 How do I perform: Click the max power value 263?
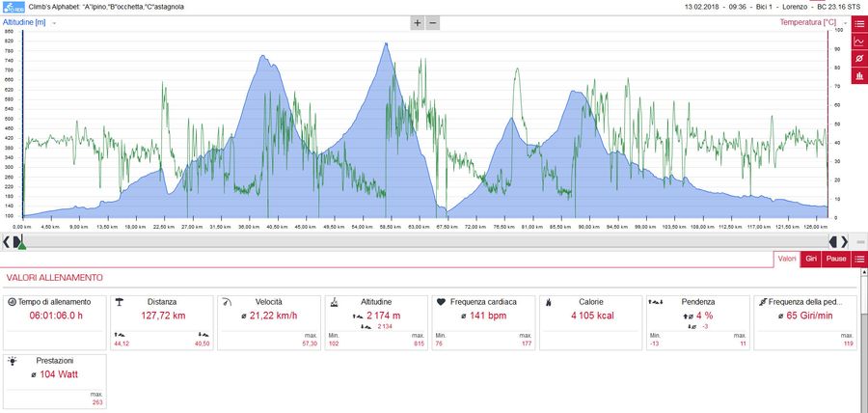coord(96,402)
